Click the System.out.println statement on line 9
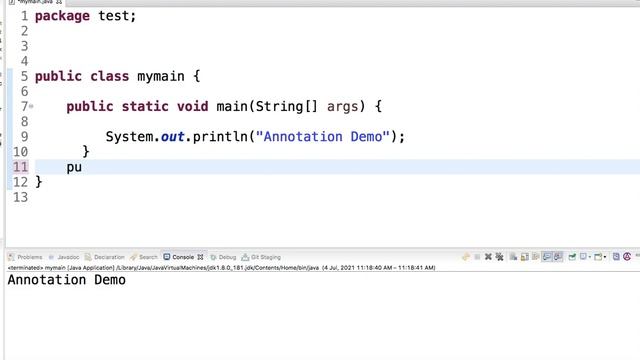 tap(255, 137)
